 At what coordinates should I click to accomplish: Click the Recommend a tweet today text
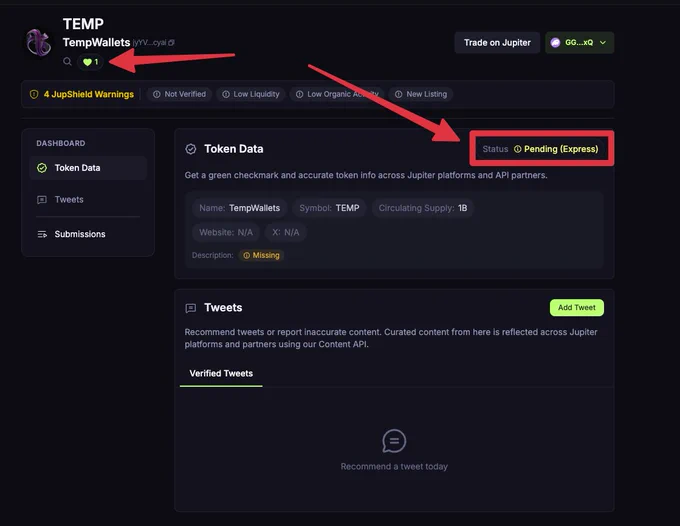click(394, 467)
